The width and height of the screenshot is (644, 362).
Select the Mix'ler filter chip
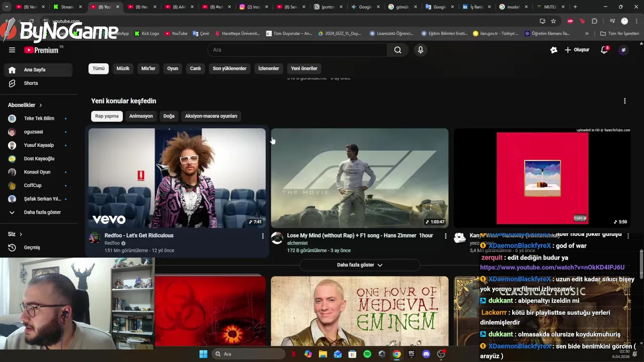point(148,68)
